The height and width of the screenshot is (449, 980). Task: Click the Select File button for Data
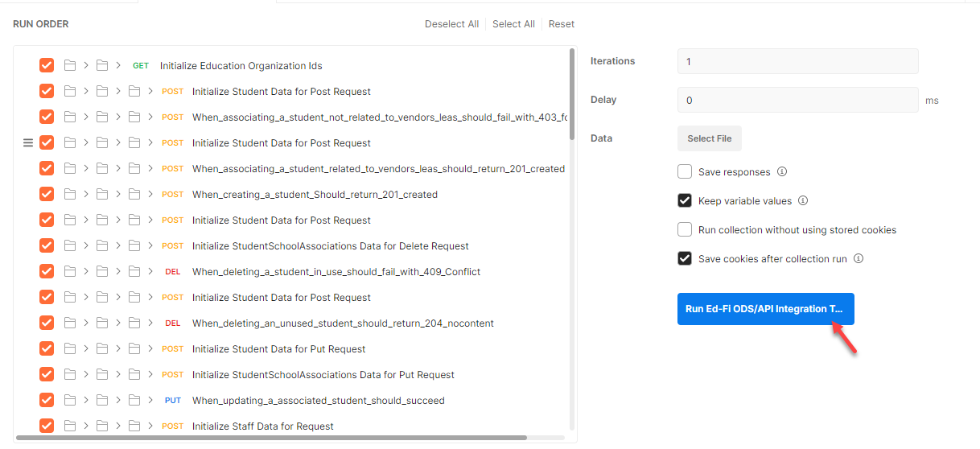tap(710, 138)
